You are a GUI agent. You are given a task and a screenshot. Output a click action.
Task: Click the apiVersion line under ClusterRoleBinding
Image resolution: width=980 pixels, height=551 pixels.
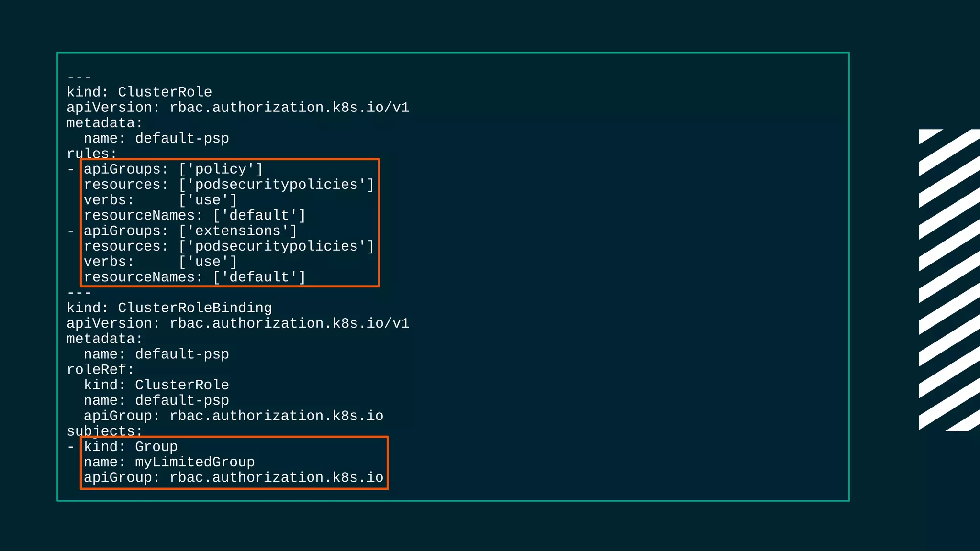click(238, 323)
